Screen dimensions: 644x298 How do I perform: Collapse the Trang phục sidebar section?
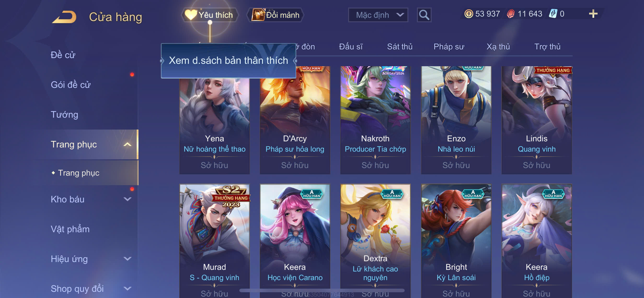[127, 144]
